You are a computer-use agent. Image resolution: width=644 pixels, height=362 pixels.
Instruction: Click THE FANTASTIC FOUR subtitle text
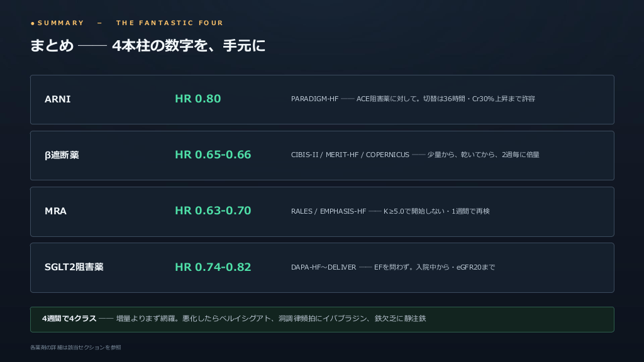(x=170, y=23)
